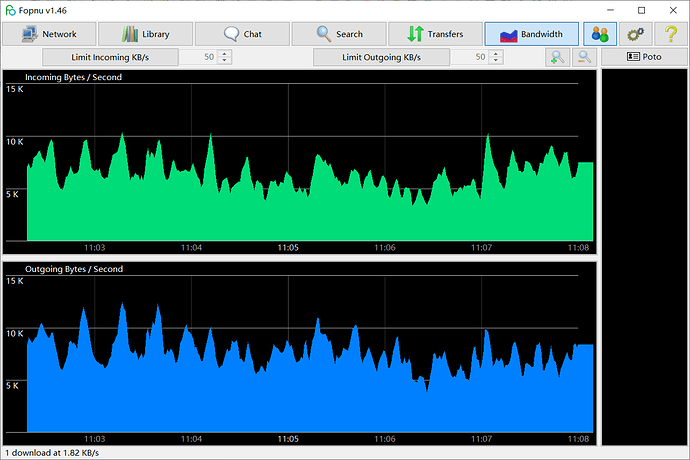This screenshot has height=460, width=690.
Task: Toggle the users panel icon
Action: tap(600, 34)
